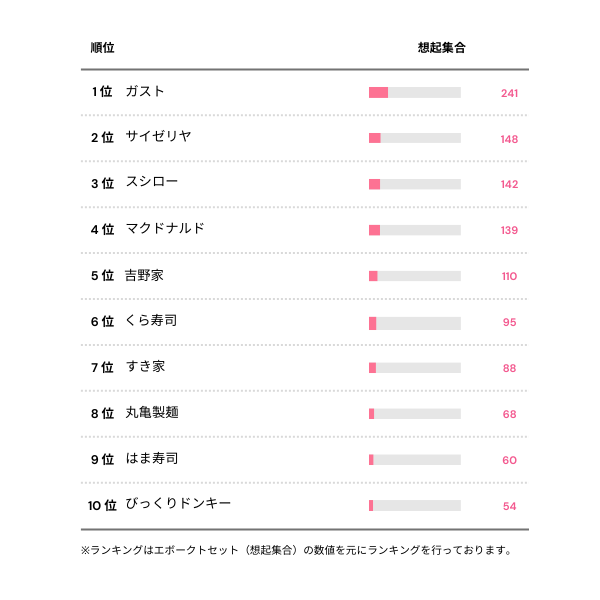Select the サイゼリヤ ranking entry
This screenshot has width=600, height=600.
(158, 138)
